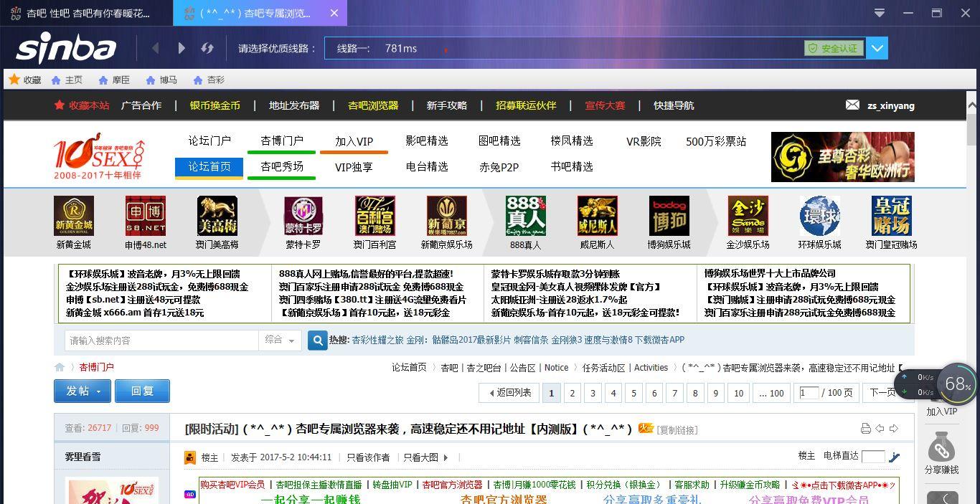Open the 博马 bookmark
980x504 pixels.
tap(161, 80)
